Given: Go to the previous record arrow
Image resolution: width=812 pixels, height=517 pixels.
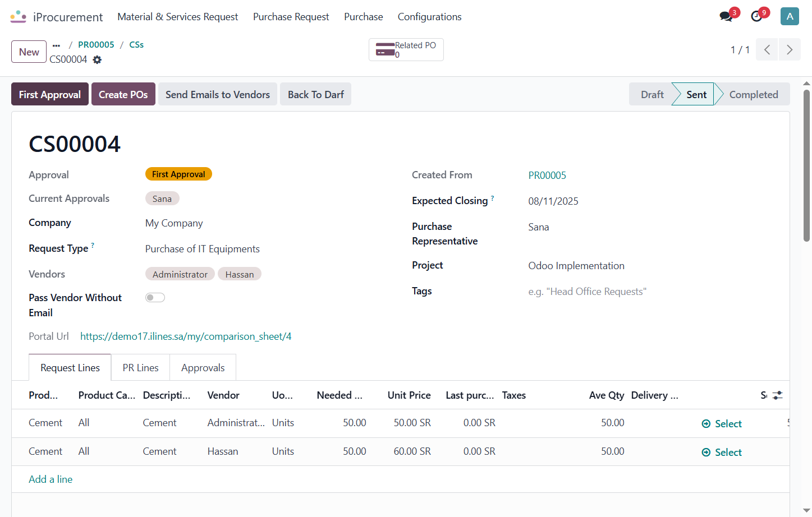Looking at the screenshot, I should click(767, 50).
